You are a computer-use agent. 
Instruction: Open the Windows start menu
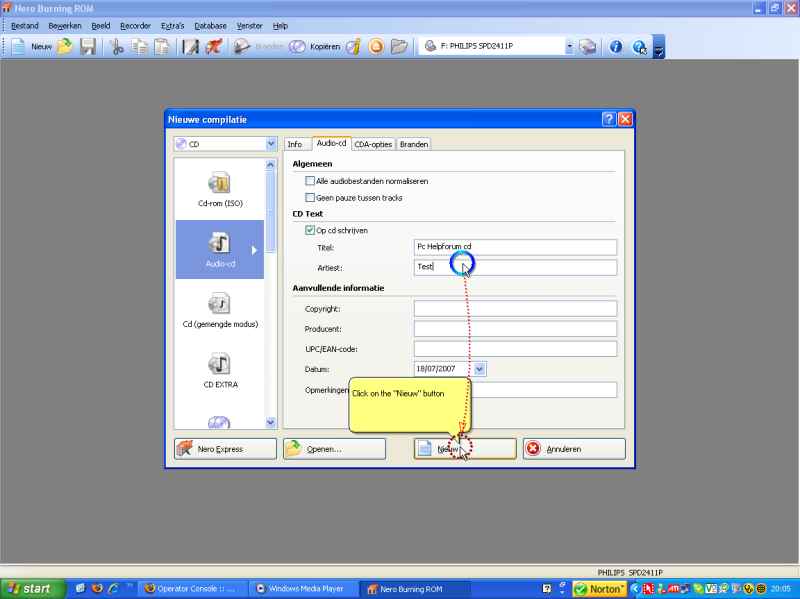[32, 589]
